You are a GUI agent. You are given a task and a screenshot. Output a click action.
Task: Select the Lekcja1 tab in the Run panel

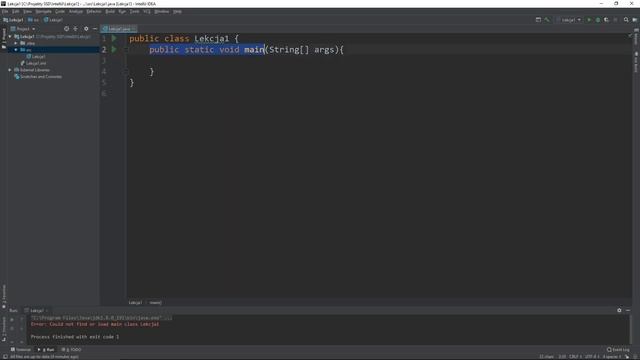tap(36, 311)
